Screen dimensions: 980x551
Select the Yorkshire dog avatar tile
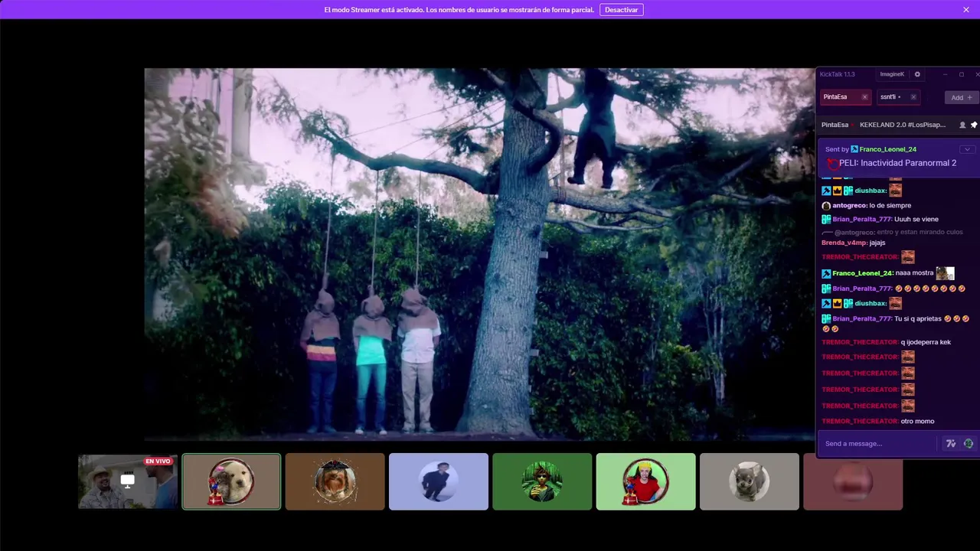335,481
